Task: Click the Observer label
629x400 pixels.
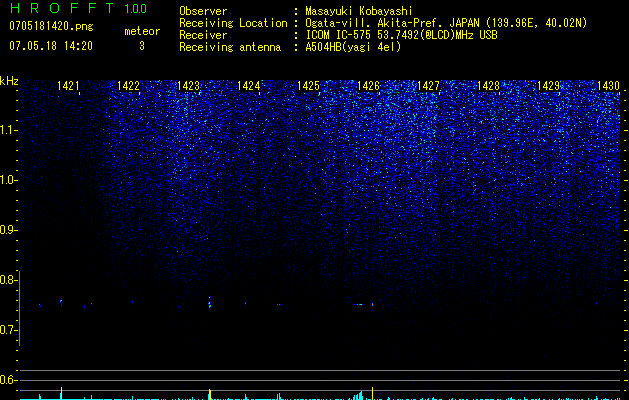Action: (203, 11)
